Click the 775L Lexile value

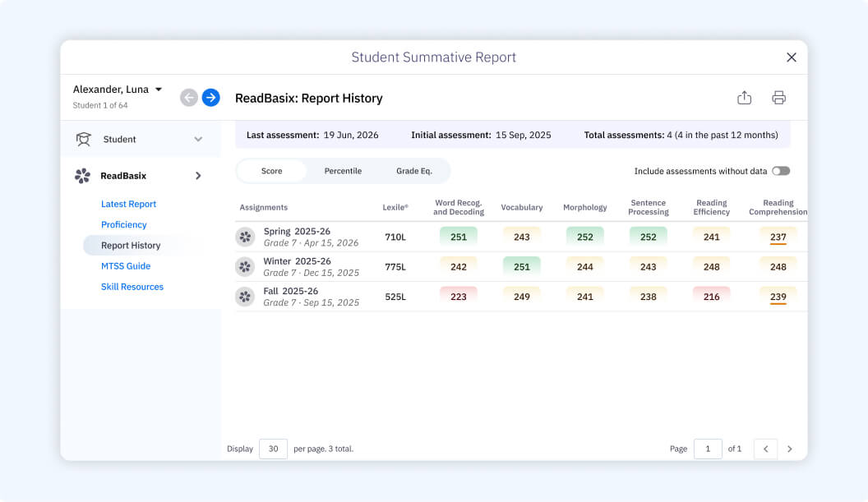pyautogui.click(x=395, y=267)
